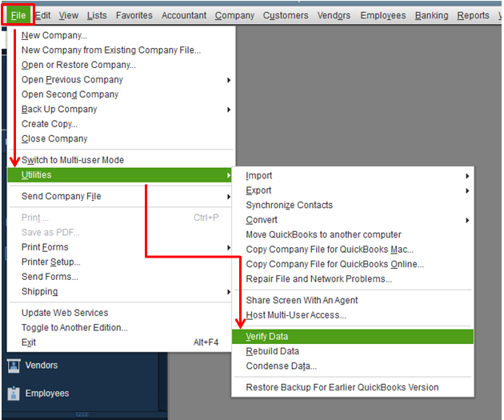Screen dimensions: 504x420
Task: Choose Move QuickBooks to another computer
Action: click(x=353, y=234)
